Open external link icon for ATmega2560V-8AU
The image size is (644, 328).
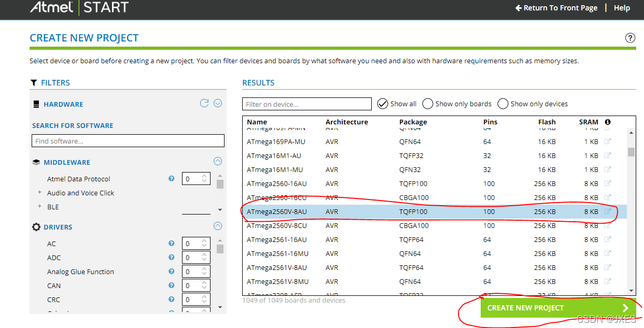(608, 211)
